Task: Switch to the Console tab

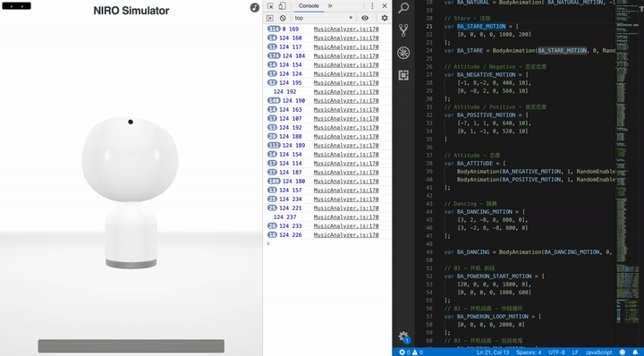Action: [x=309, y=5]
